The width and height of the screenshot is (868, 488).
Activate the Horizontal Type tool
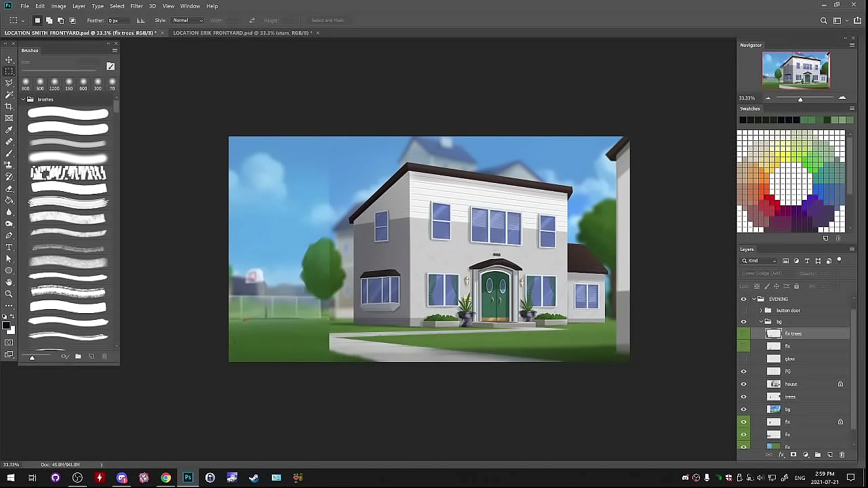[9, 247]
